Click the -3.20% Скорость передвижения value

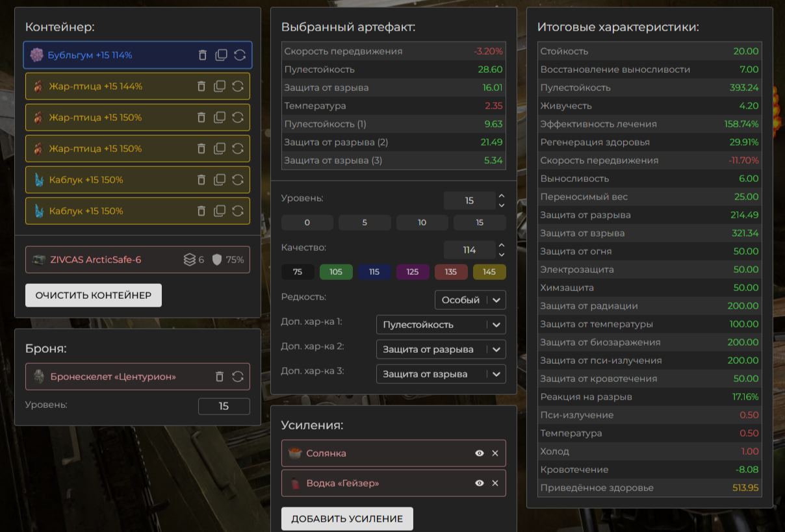pyautogui.click(x=488, y=51)
